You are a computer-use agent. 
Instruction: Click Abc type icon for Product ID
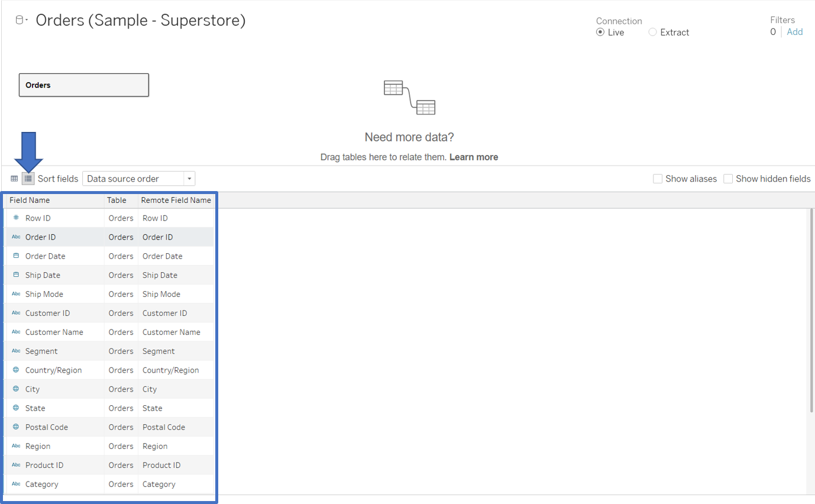tap(16, 465)
